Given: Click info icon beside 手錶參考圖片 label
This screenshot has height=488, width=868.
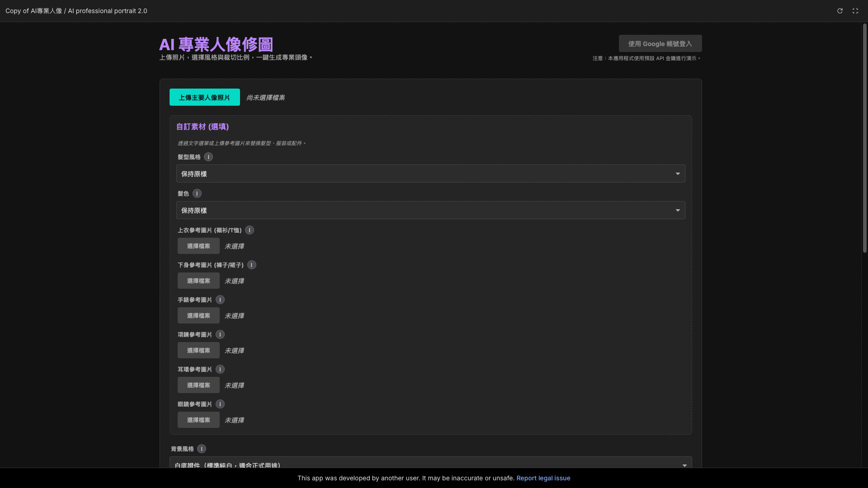Looking at the screenshot, I should (220, 300).
